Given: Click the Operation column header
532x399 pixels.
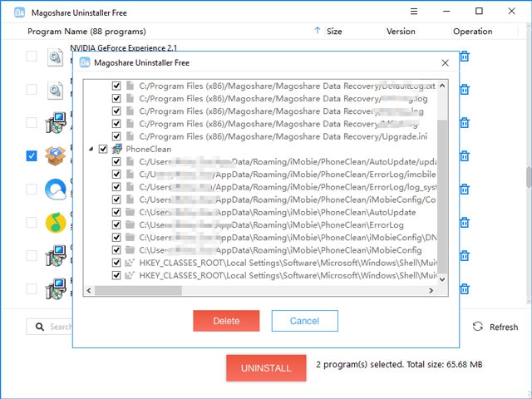Looking at the screenshot, I should [x=473, y=32].
